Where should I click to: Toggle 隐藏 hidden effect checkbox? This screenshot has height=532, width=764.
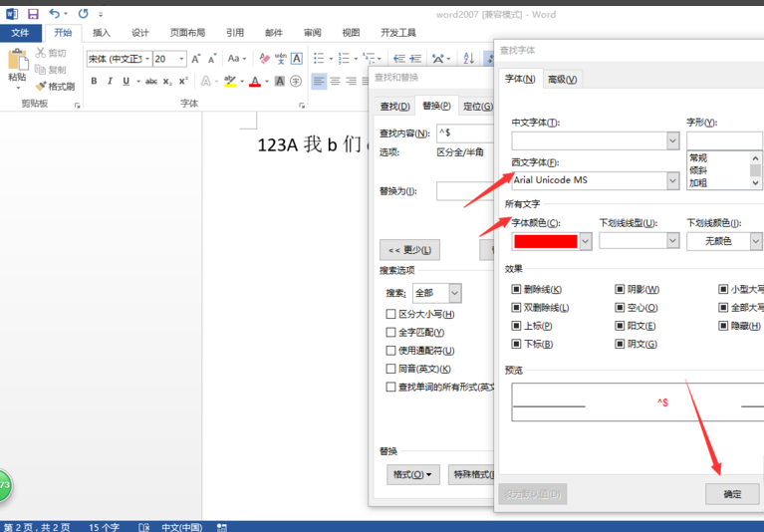coord(723,326)
